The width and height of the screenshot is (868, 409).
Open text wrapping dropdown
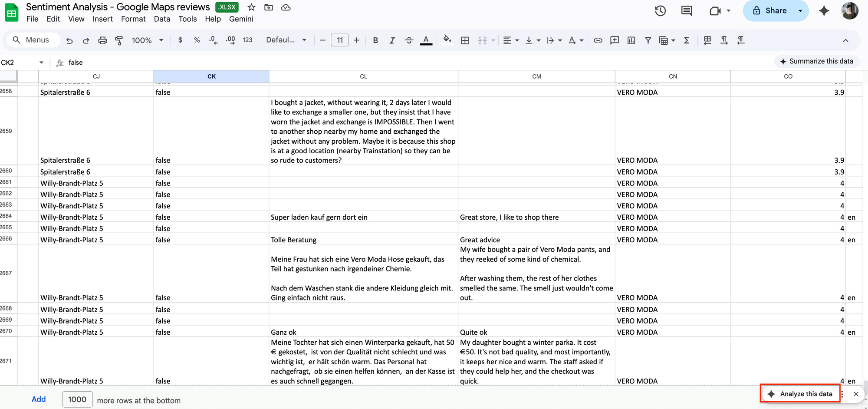point(554,40)
